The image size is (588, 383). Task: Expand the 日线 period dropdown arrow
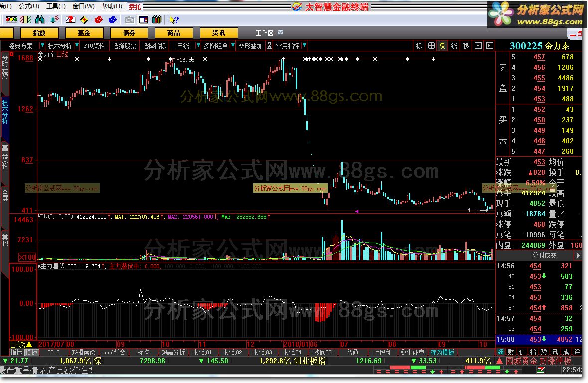point(198,45)
